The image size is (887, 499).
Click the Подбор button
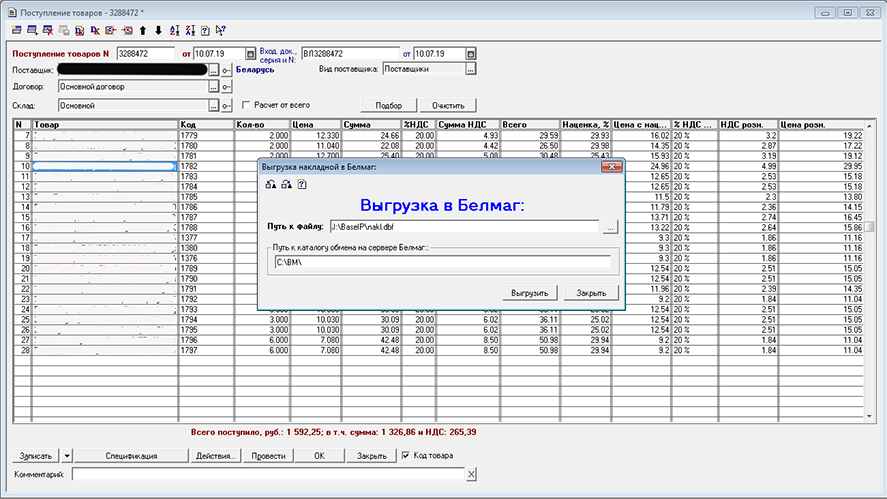point(388,105)
